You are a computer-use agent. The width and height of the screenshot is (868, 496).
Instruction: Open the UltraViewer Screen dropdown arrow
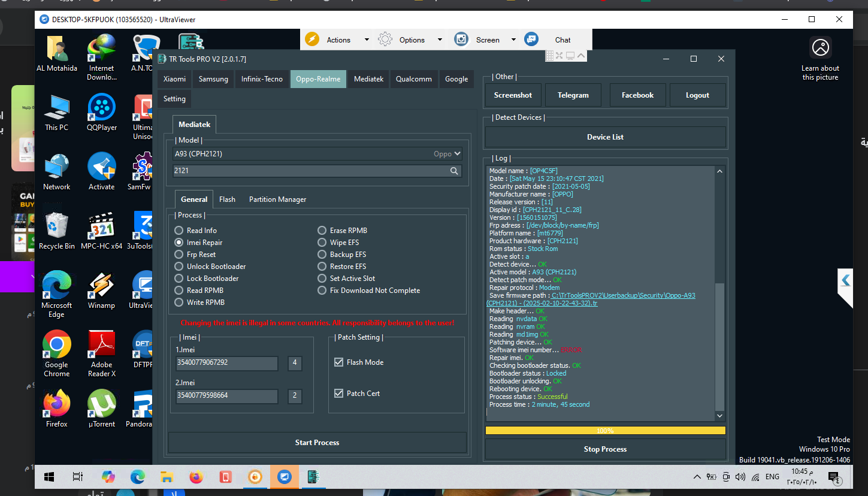coord(513,40)
